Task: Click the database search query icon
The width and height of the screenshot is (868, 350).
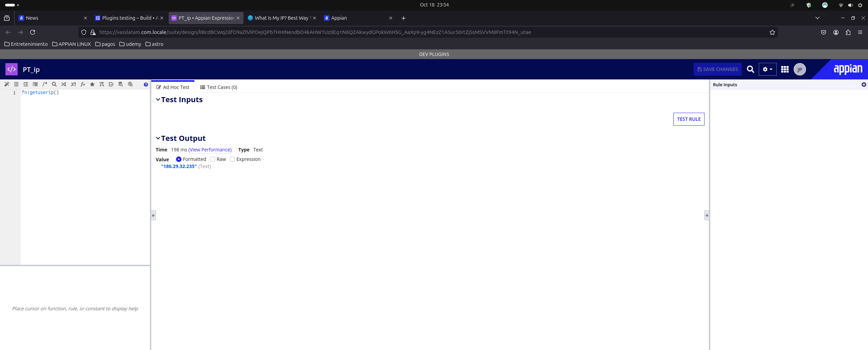Action: pyautogui.click(x=121, y=84)
